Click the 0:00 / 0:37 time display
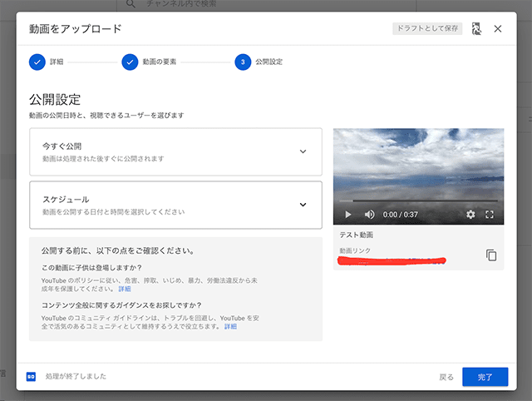 point(401,215)
